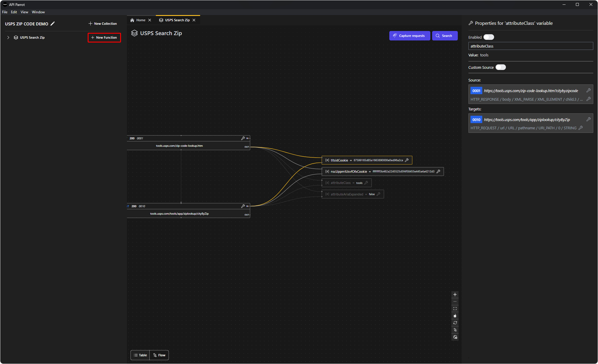
Task: Click wrench icon on request 0001 node
Action: [243, 138]
